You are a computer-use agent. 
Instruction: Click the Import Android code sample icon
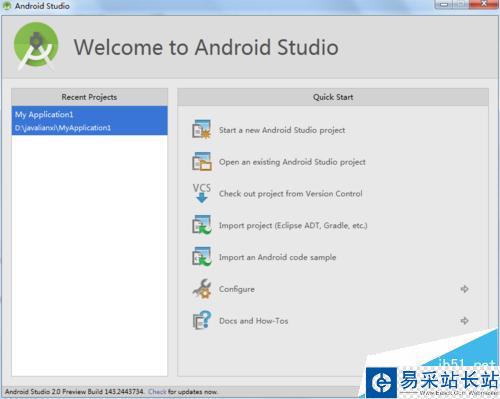tap(202, 256)
